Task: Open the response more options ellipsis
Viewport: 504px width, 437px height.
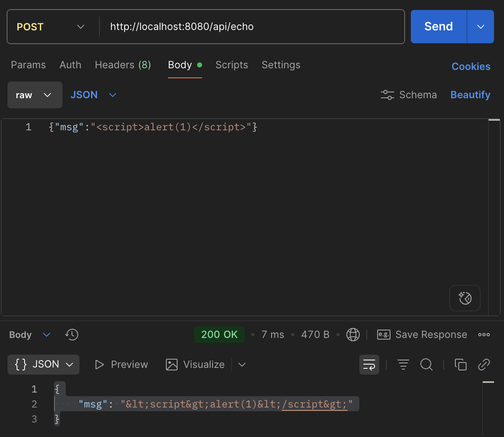Action: 484,335
